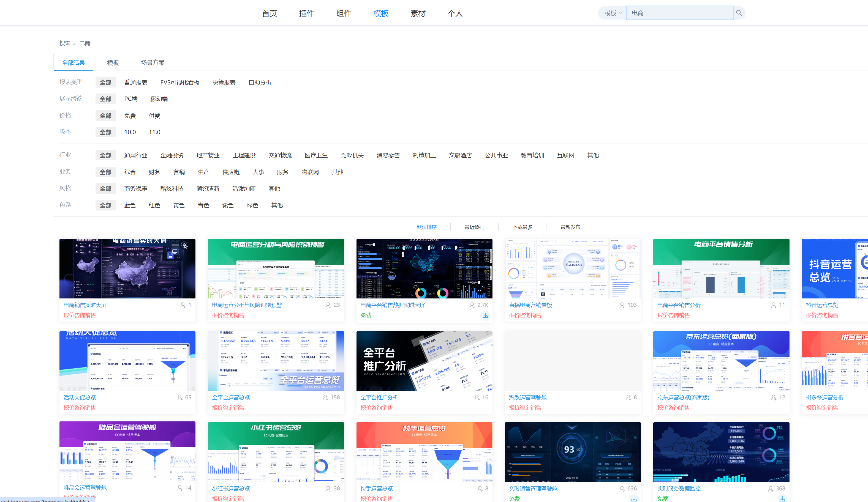Filter industry by 互联网
The width and height of the screenshot is (868, 502).
pyautogui.click(x=565, y=155)
